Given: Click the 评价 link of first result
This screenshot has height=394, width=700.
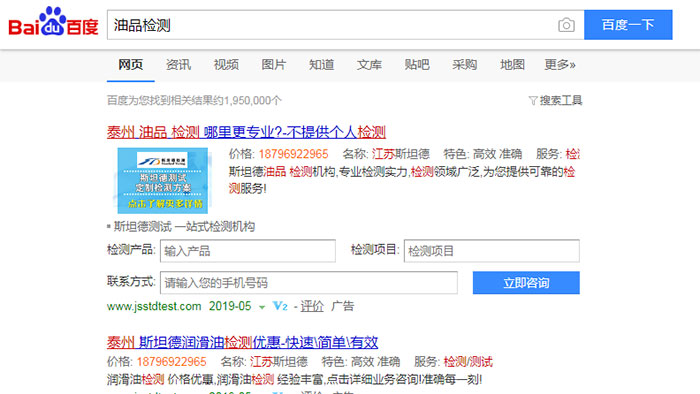Looking at the screenshot, I should tap(312, 306).
